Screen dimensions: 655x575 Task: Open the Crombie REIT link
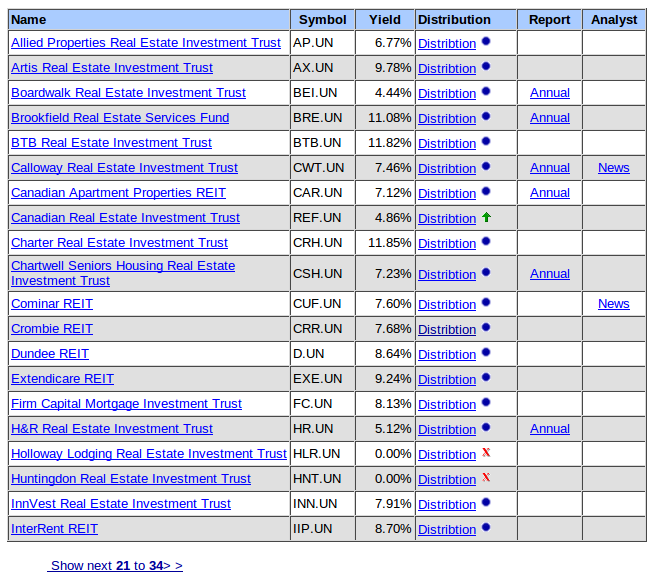click(x=52, y=329)
